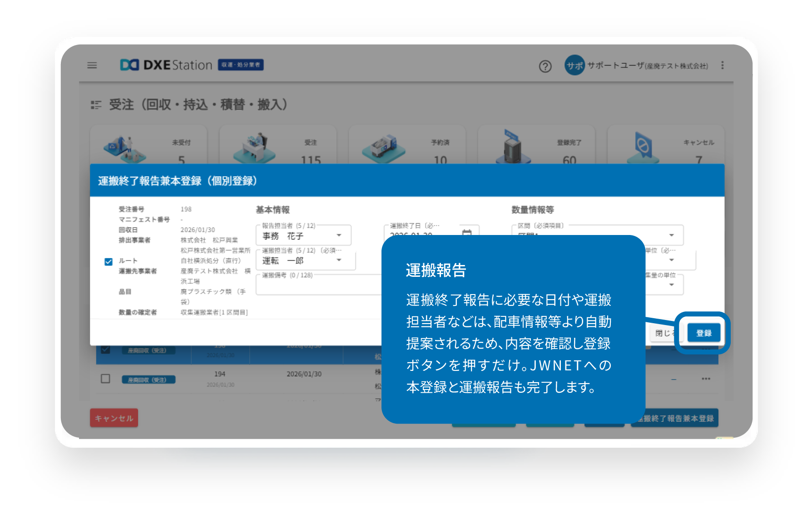Screen dimensions: 812x520
Task: Open the three-dot menu on row 194
Action: point(706,379)
